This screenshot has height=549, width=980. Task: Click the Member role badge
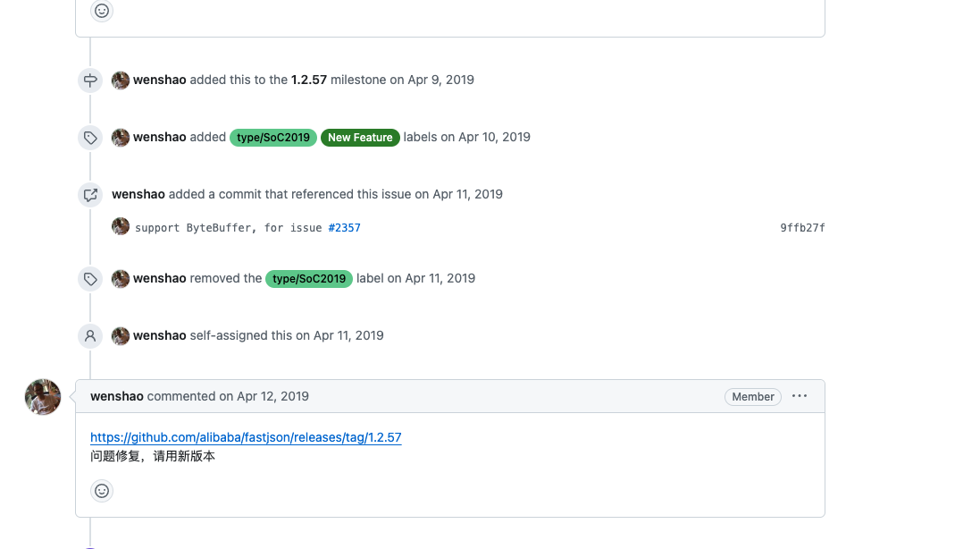click(x=752, y=396)
